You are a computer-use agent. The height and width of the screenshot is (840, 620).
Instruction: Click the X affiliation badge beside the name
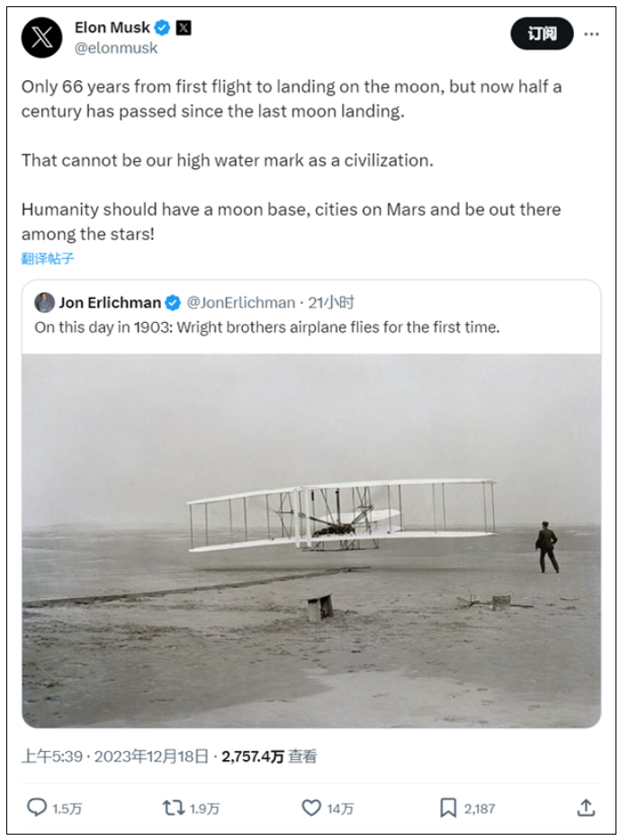point(184,27)
